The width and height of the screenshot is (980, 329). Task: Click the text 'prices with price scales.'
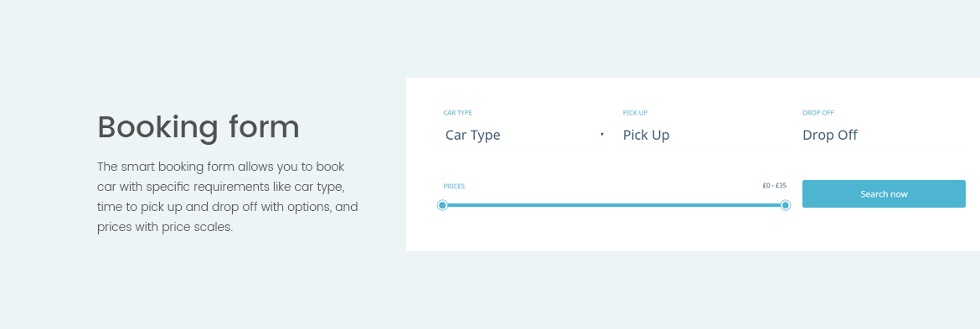point(165,227)
